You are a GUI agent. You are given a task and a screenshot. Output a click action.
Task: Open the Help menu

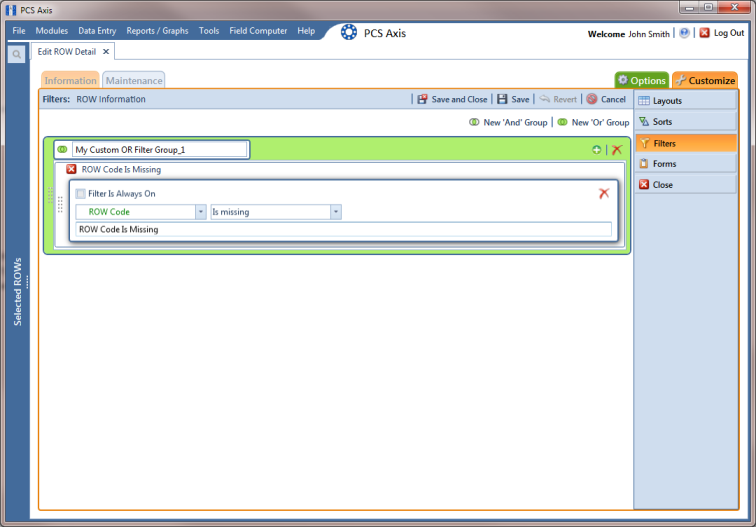pos(306,31)
